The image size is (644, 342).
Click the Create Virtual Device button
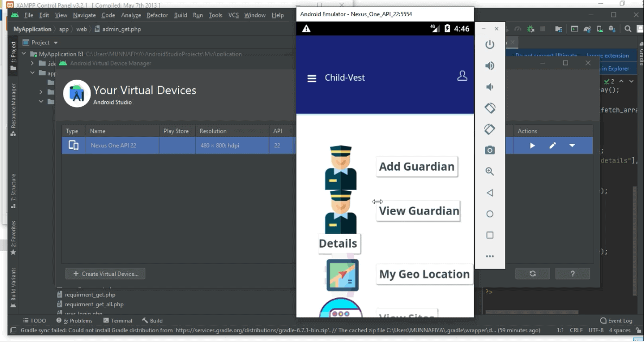(106, 274)
